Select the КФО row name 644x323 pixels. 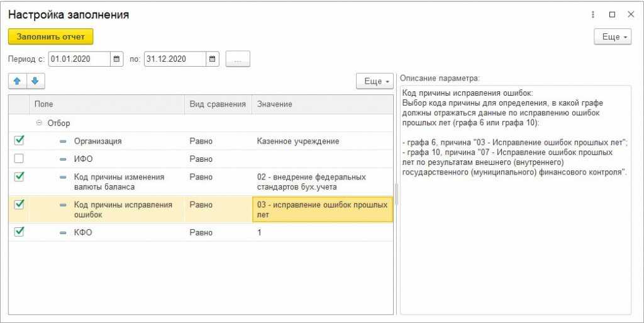(x=83, y=232)
